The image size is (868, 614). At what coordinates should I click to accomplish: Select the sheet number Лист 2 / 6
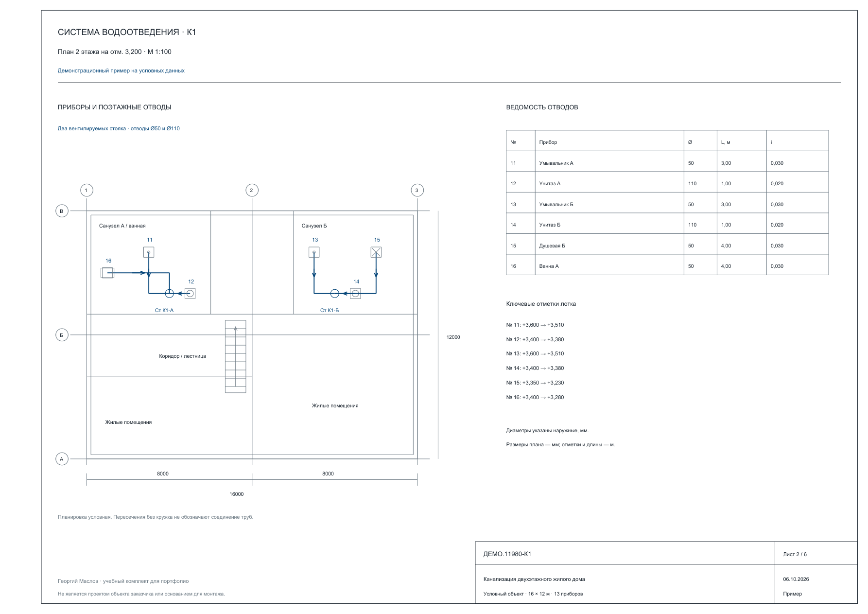(795, 555)
